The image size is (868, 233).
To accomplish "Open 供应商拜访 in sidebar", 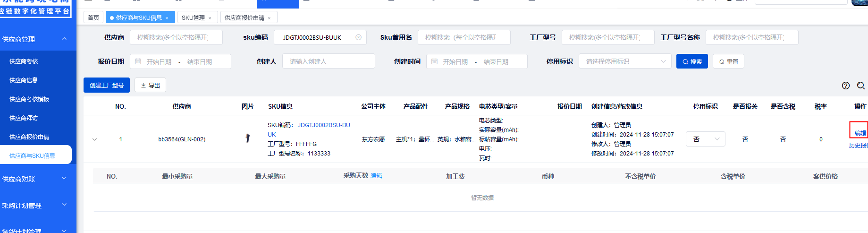I will [x=24, y=118].
